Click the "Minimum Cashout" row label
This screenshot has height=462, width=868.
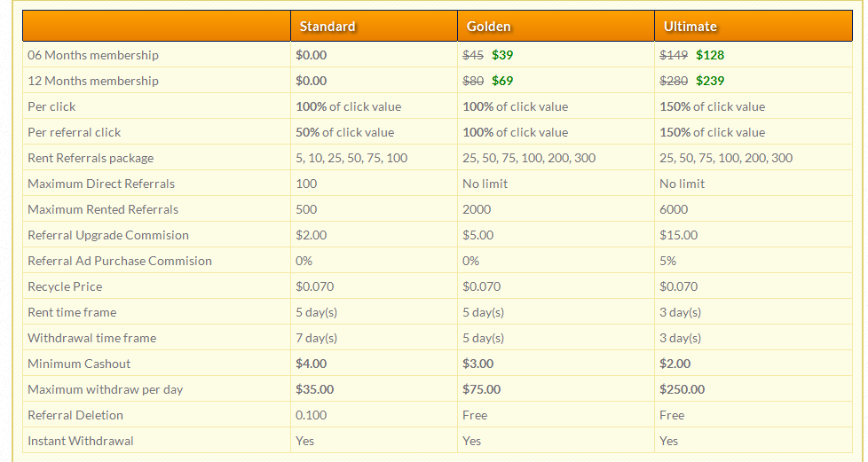tap(79, 364)
